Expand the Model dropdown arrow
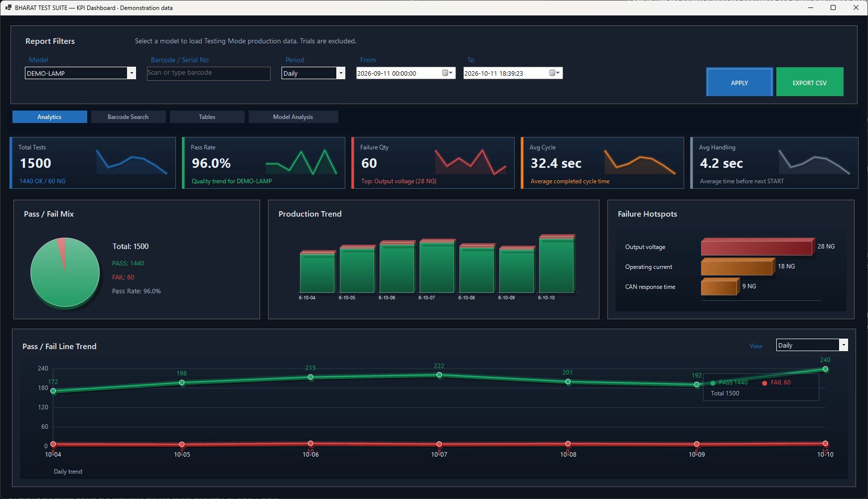This screenshot has height=499, width=868. coord(132,73)
